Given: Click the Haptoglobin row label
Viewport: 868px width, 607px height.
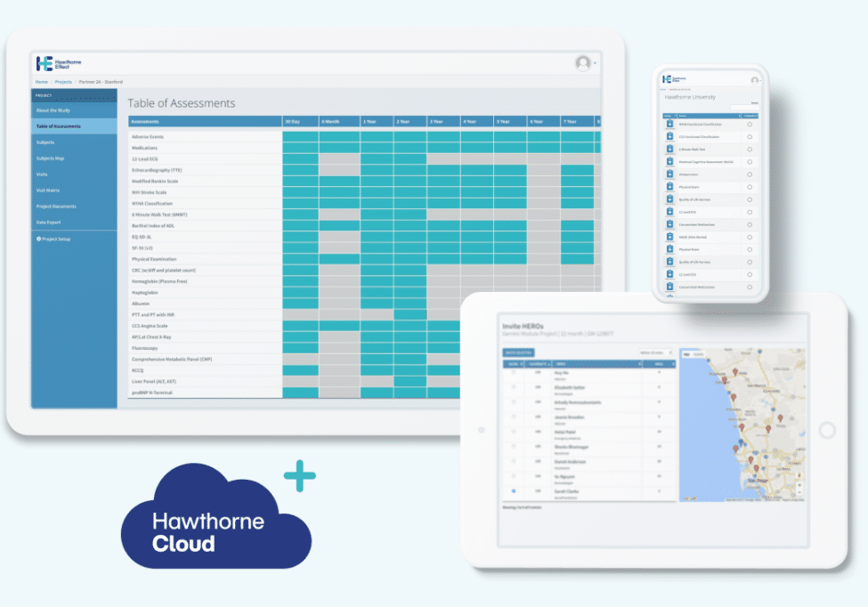Looking at the screenshot, I should pos(145,292).
